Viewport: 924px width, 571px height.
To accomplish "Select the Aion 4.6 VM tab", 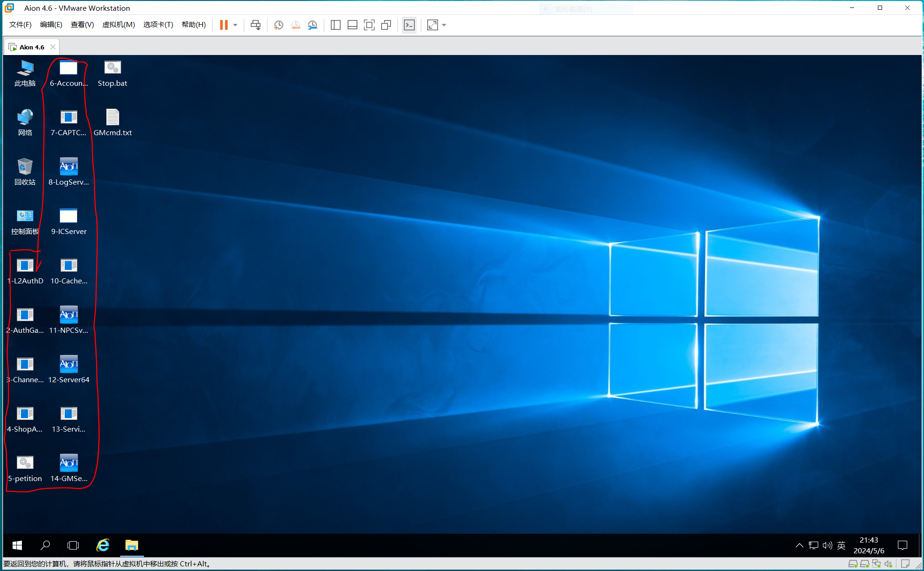I will tap(32, 47).
